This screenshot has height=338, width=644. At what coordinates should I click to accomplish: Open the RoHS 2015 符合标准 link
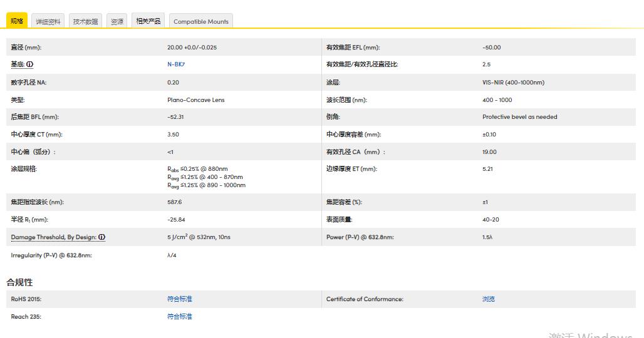(180, 299)
